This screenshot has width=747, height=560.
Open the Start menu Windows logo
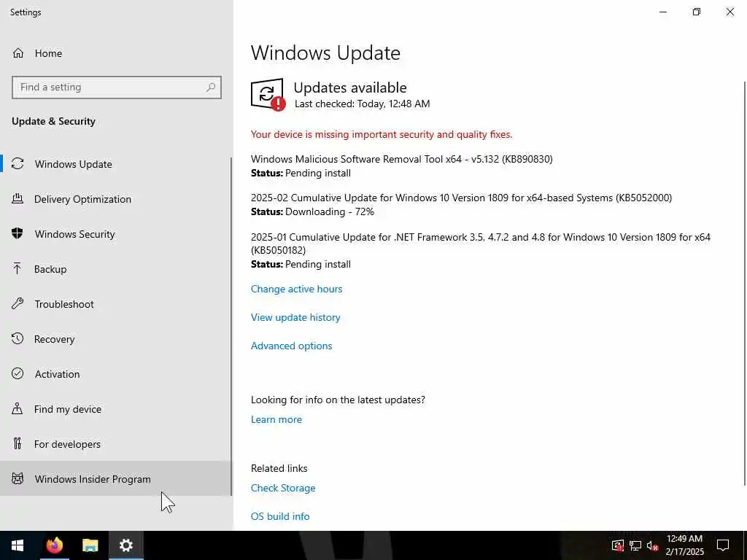18,545
